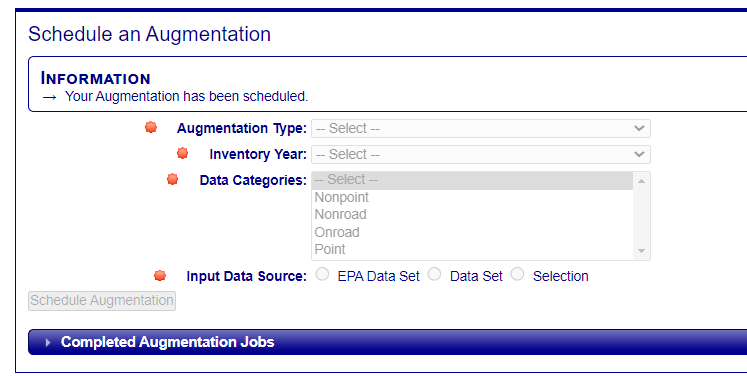Select Point in Data Categories list
747x376 pixels.
pyautogui.click(x=330, y=249)
